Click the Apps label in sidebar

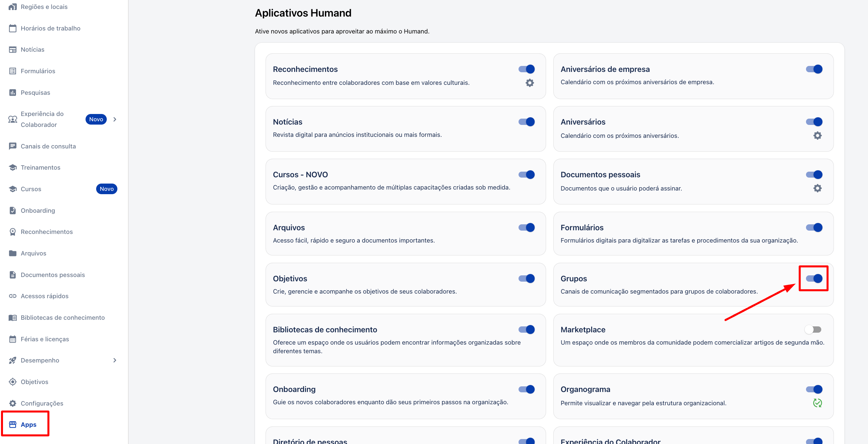pos(29,424)
